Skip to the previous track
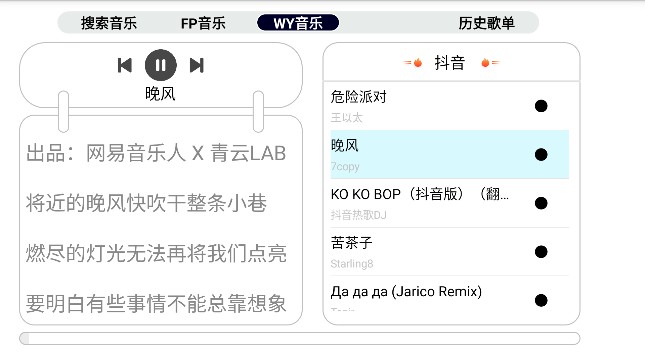 click(x=125, y=65)
